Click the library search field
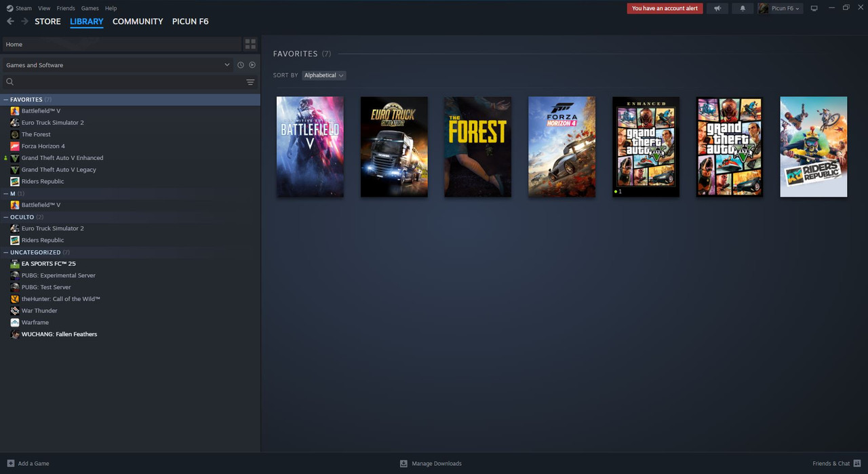 point(129,82)
